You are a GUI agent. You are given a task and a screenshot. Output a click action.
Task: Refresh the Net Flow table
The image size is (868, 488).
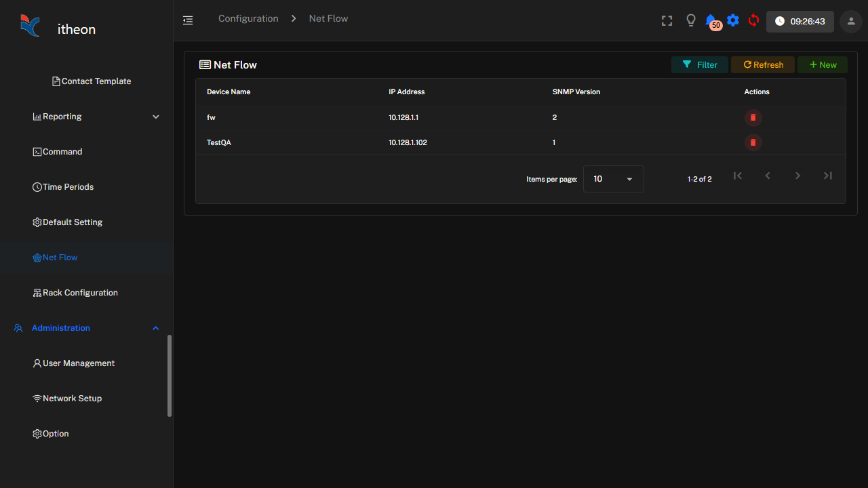[x=763, y=64]
